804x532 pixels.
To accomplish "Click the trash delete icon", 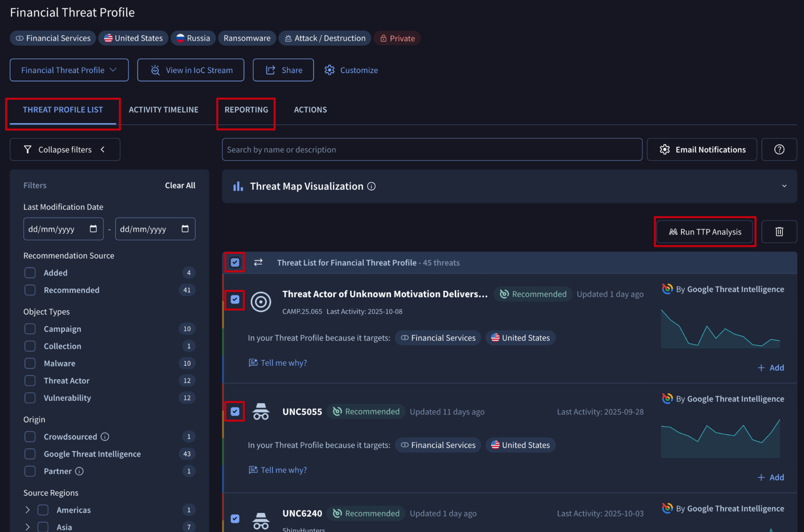I will pos(779,232).
